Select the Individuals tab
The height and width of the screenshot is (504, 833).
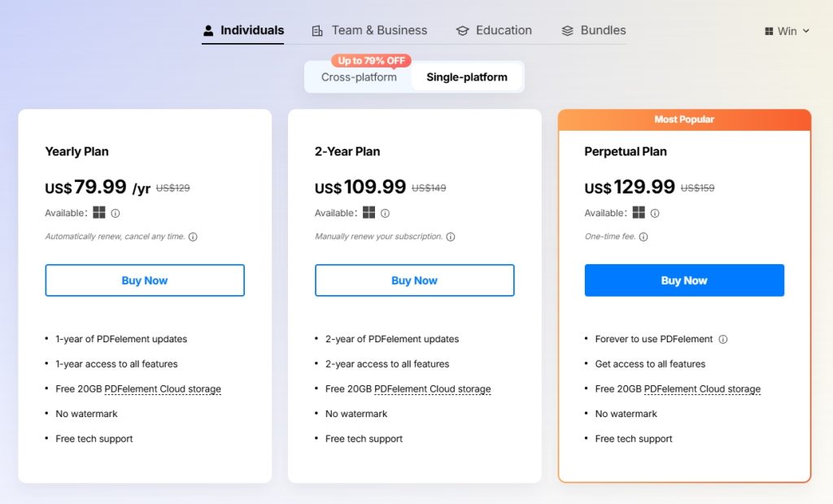pyautogui.click(x=243, y=30)
